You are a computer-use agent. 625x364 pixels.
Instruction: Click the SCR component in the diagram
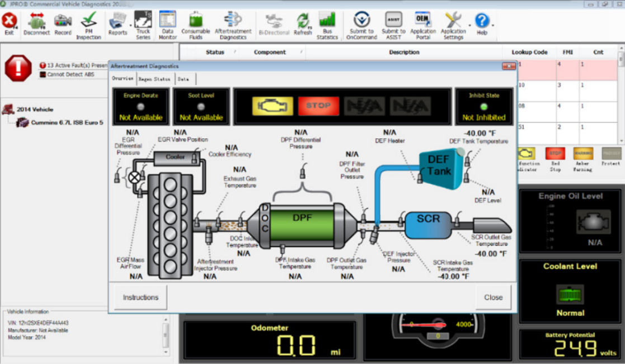429,224
